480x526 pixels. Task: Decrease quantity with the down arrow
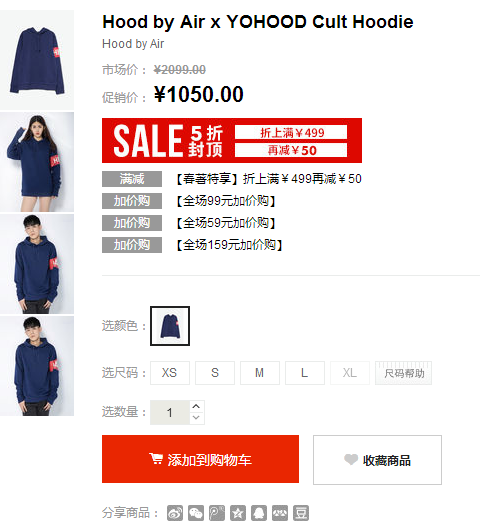pos(196,418)
